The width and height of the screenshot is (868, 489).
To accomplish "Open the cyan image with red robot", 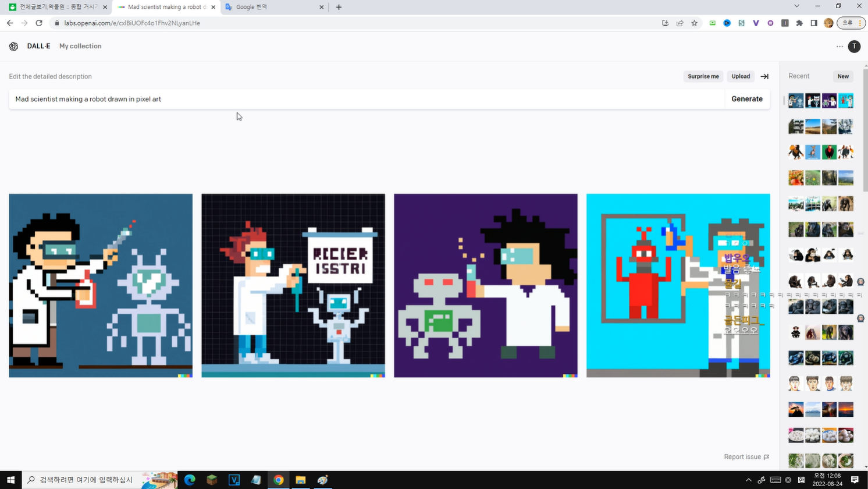I will [678, 286].
